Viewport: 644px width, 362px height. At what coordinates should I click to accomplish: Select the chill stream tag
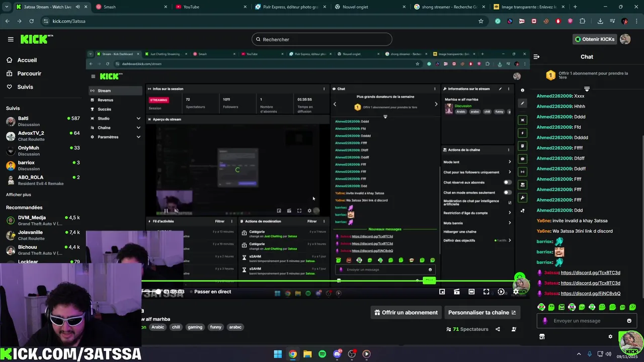[176, 327]
